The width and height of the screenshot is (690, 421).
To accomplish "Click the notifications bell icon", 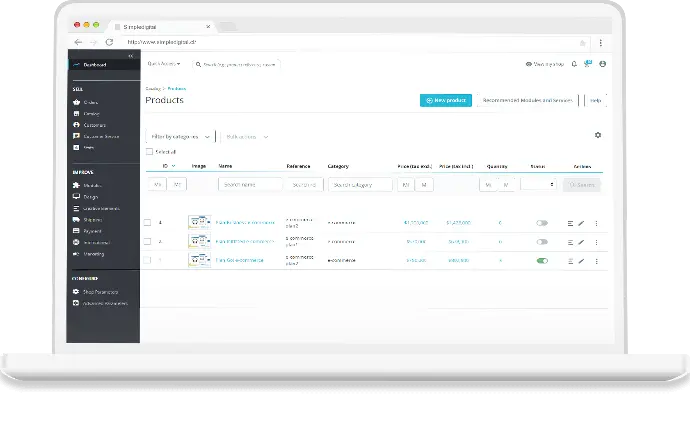I will 574,64.
